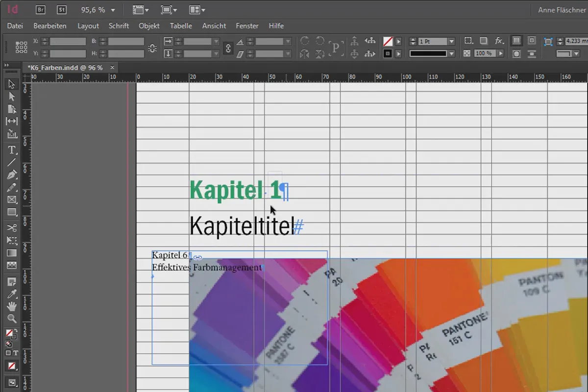The image size is (588, 392).
Task: Click the reference point locator grid
Action: (x=21, y=47)
